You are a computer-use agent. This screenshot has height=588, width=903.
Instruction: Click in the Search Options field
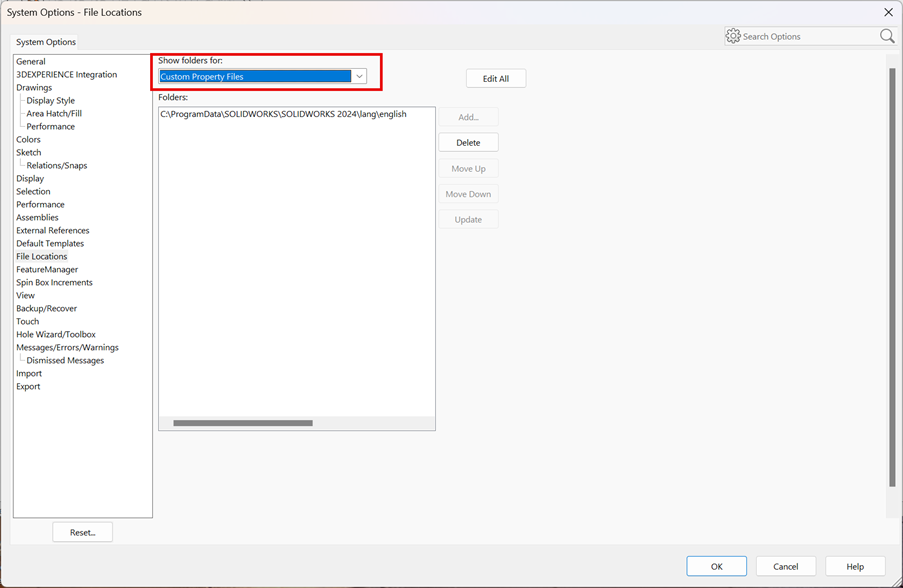click(x=809, y=36)
